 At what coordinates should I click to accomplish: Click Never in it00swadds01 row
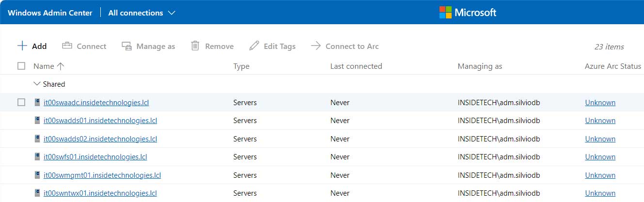(340, 120)
